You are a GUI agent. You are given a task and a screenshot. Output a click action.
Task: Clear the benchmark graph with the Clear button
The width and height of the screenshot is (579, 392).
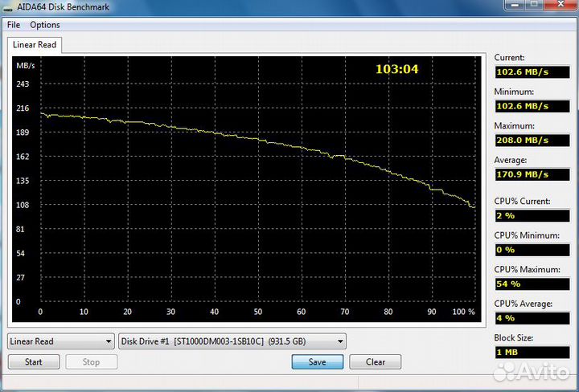pyautogui.click(x=376, y=361)
